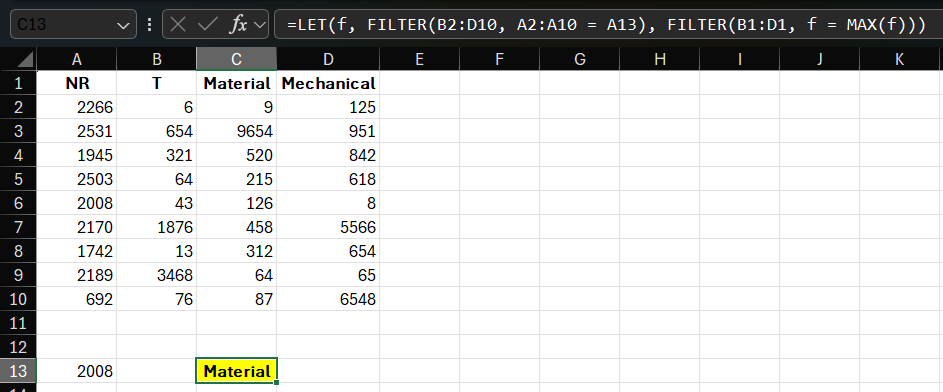Viewport: 943px width, 392px height.
Task: Select cell containing 520
Action: click(236, 155)
